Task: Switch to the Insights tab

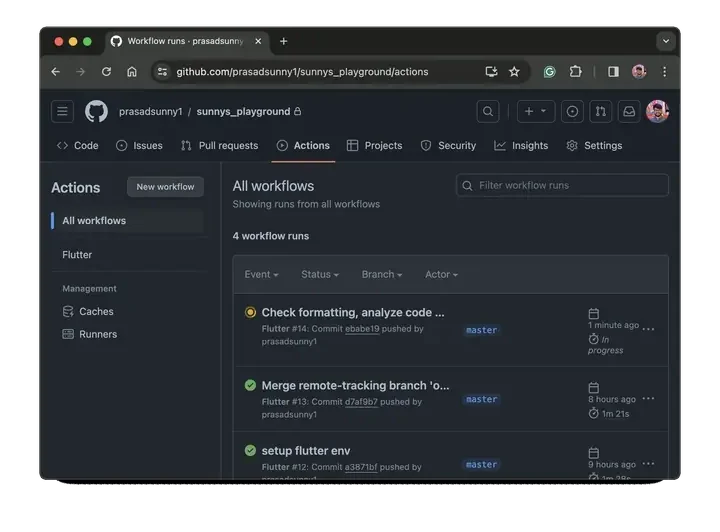Action: pos(521,146)
